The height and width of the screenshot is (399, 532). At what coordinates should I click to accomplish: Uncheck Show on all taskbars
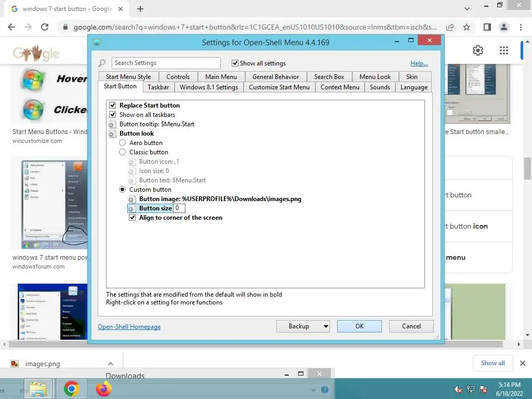(112, 115)
